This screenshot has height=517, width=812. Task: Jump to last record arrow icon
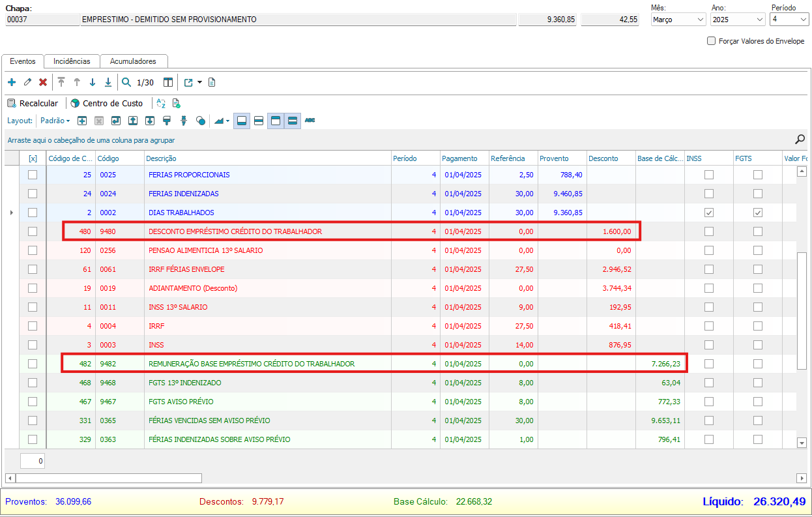(x=108, y=82)
